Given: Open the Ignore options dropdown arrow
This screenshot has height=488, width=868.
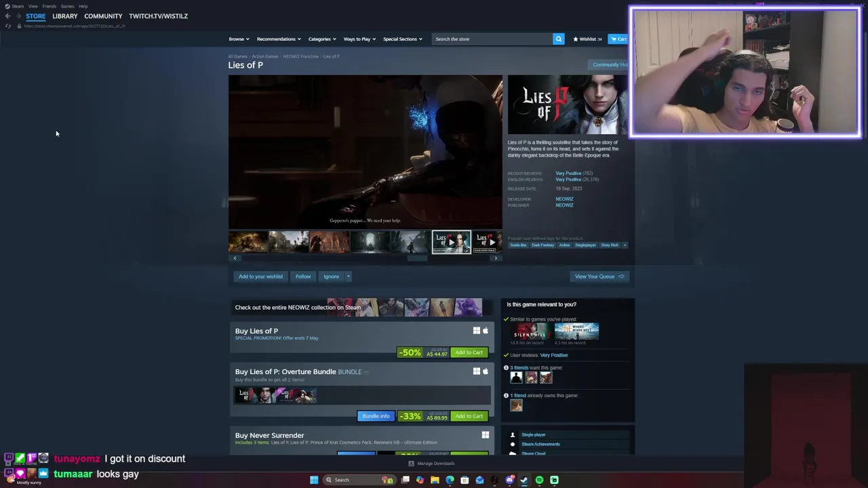Looking at the screenshot, I should [349, 277].
